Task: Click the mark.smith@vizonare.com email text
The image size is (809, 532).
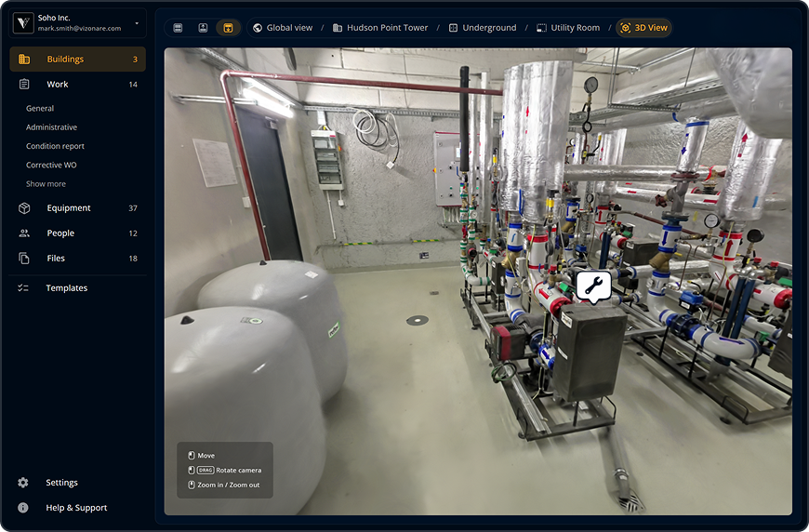Action: (x=79, y=29)
